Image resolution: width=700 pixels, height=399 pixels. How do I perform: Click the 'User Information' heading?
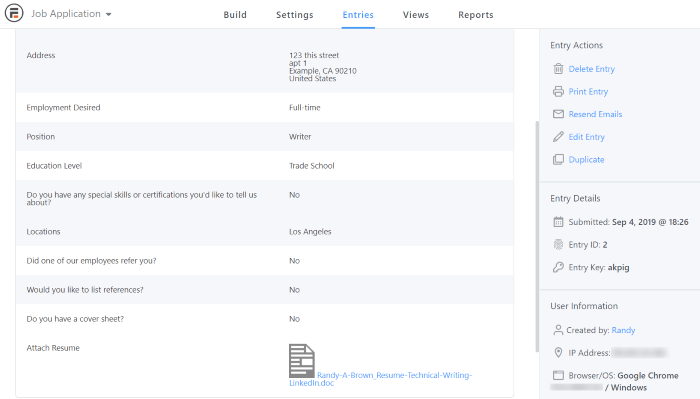tap(584, 306)
